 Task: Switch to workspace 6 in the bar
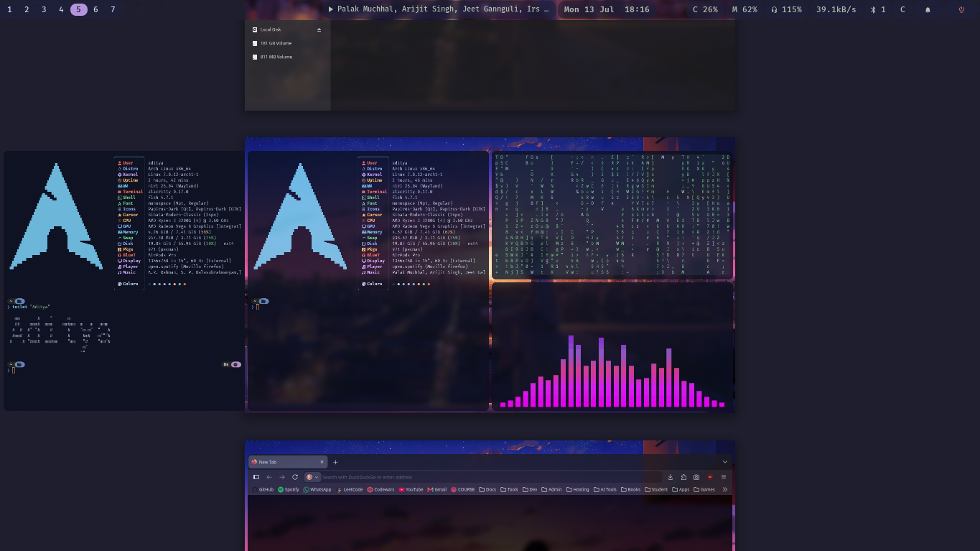tap(95, 9)
